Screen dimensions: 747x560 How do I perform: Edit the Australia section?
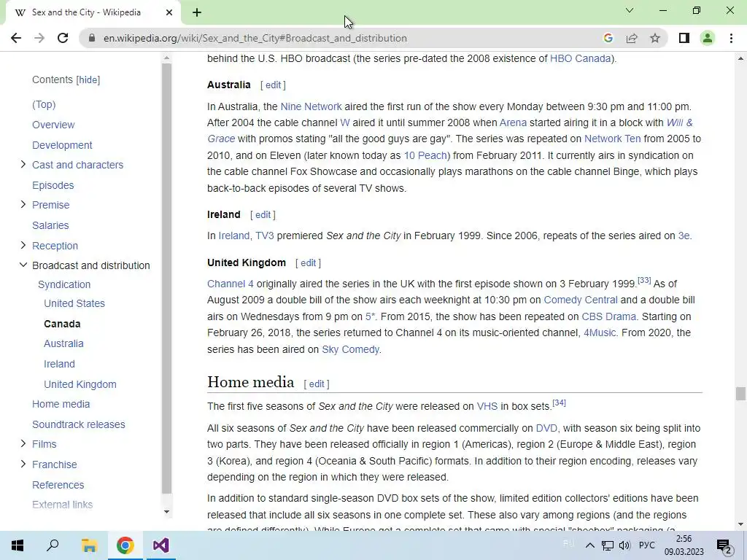(x=273, y=85)
